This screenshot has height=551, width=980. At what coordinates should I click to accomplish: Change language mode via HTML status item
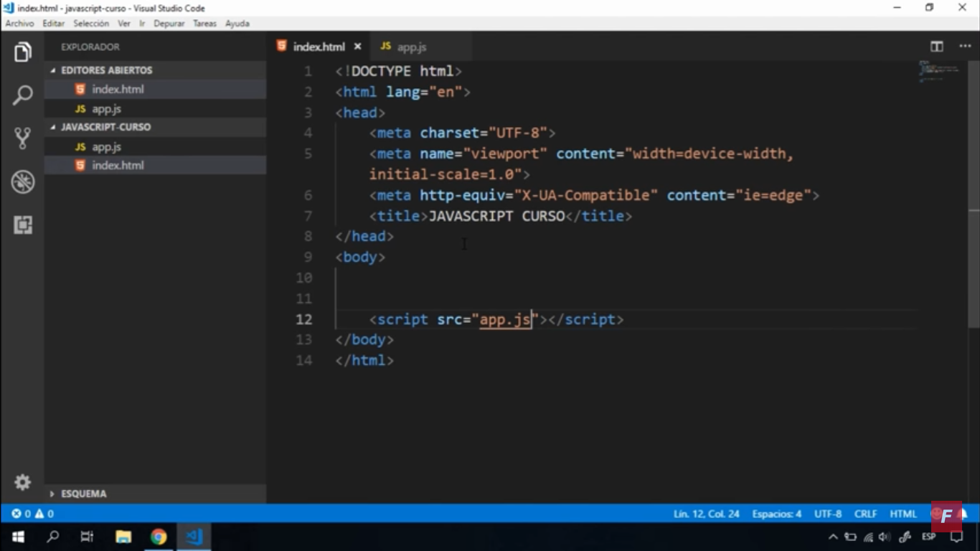tap(903, 514)
